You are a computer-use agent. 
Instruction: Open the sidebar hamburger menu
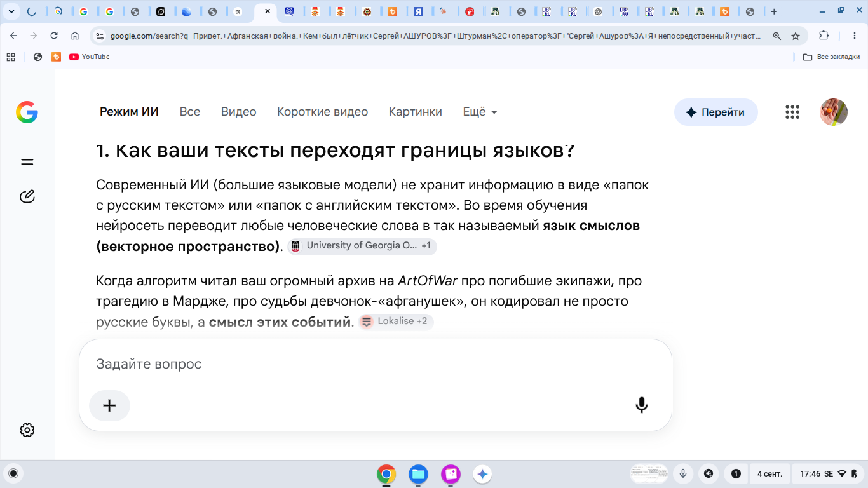(27, 162)
